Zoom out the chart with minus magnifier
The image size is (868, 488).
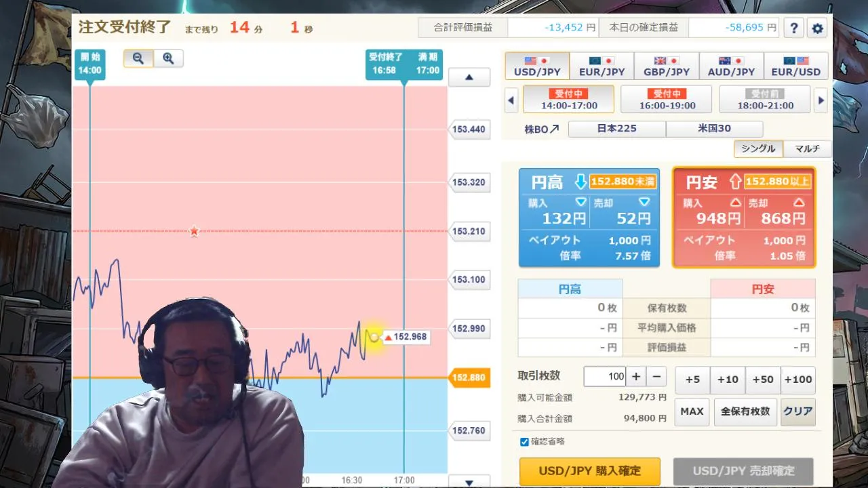(x=138, y=58)
